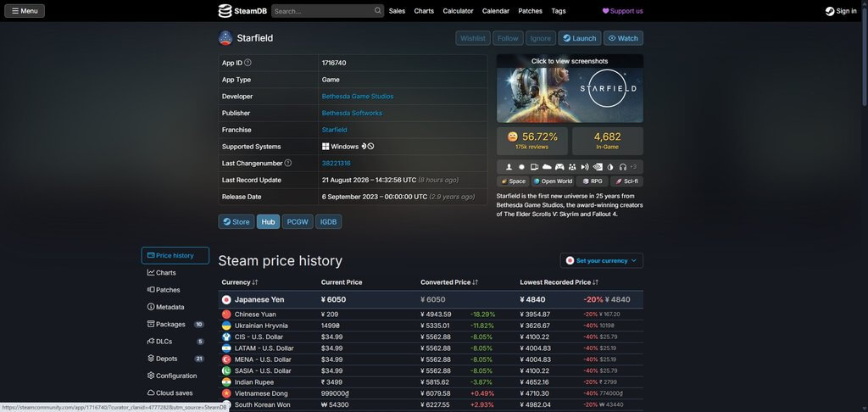The image size is (868, 412).
Task: Click the Remote Play on tablet icon
Action: click(x=534, y=167)
